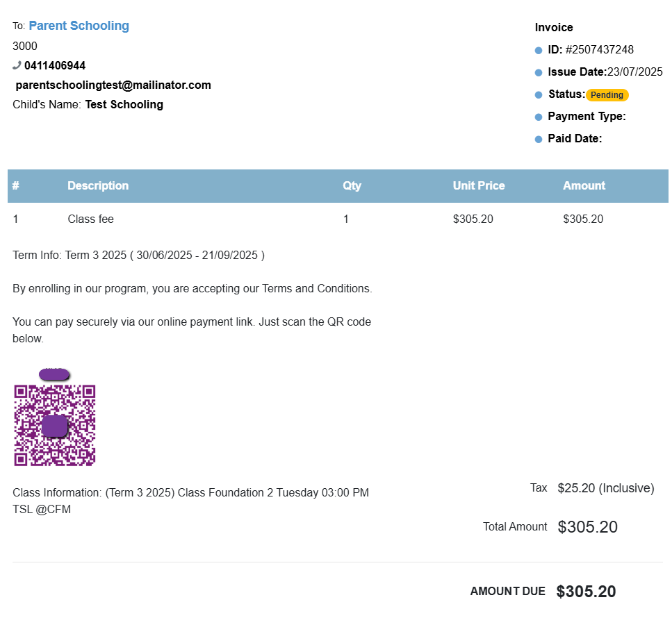Click the Test Schooling child name

pos(124,105)
